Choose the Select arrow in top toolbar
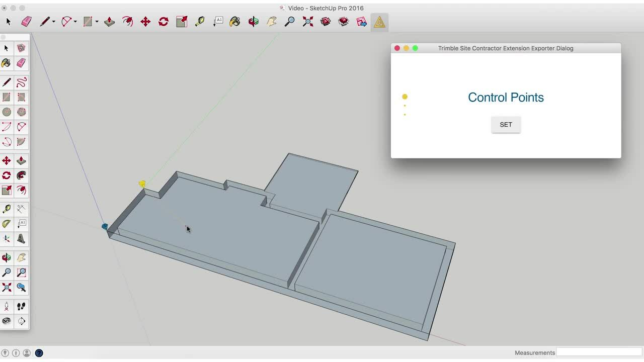 point(8,22)
